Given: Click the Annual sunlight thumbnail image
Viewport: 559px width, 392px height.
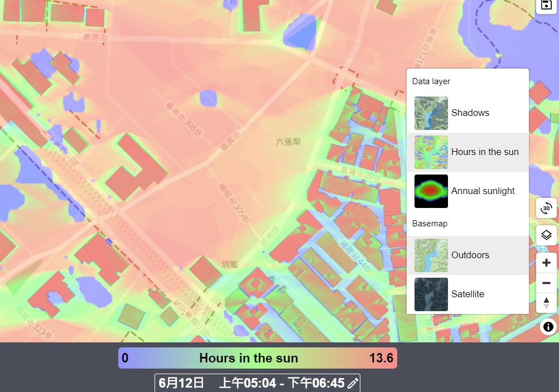Looking at the screenshot, I should coord(431,191).
